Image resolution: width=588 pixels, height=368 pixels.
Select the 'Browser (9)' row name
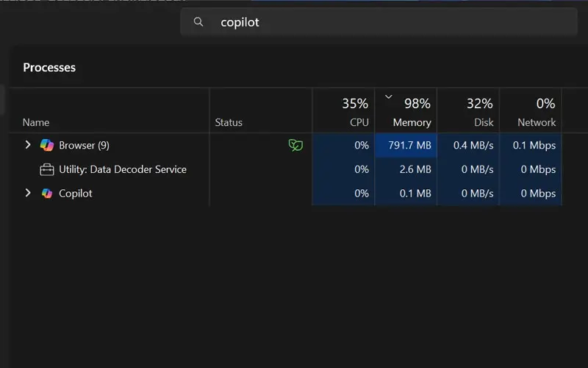click(x=84, y=145)
